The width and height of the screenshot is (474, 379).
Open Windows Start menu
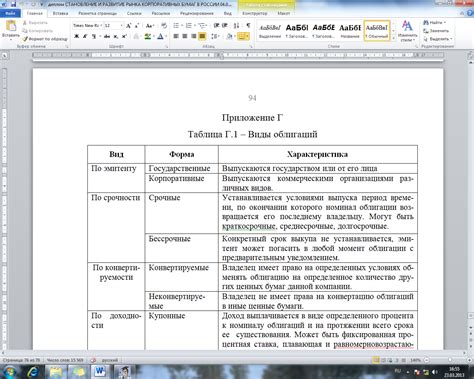tap(9, 372)
